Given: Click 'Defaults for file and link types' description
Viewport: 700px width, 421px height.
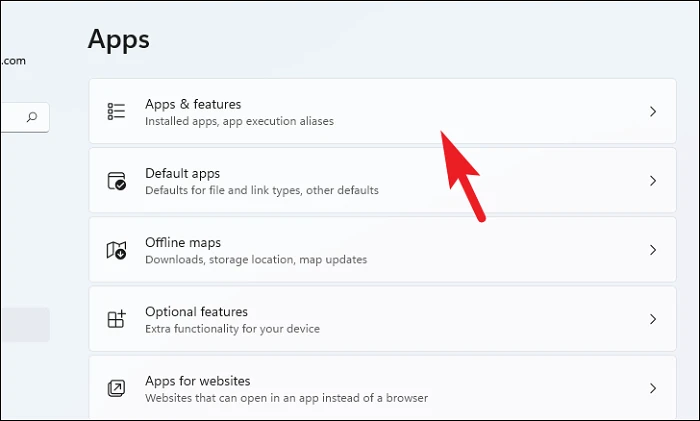Looking at the screenshot, I should [262, 191].
